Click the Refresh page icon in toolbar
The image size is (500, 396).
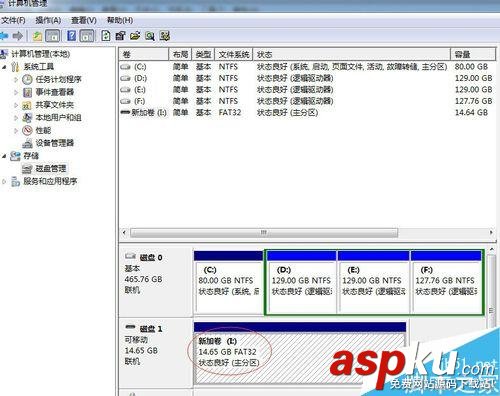click(106, 36)
